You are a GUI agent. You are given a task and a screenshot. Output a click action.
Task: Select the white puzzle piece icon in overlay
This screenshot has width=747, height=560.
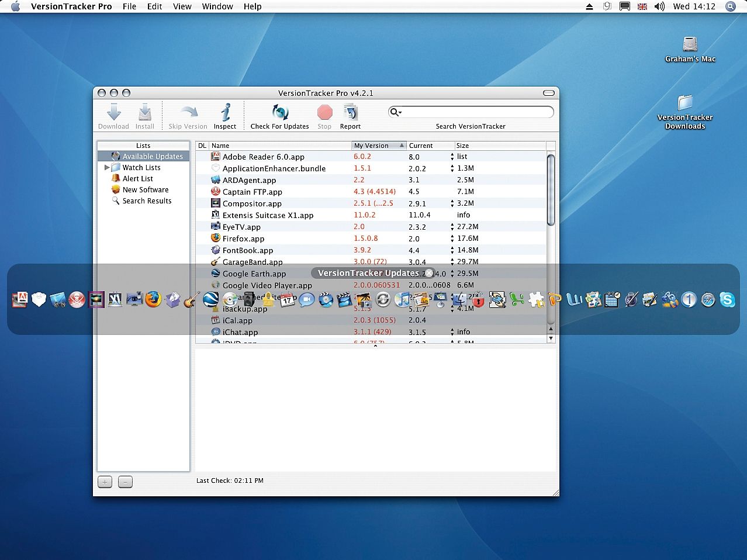coord(535,300)
